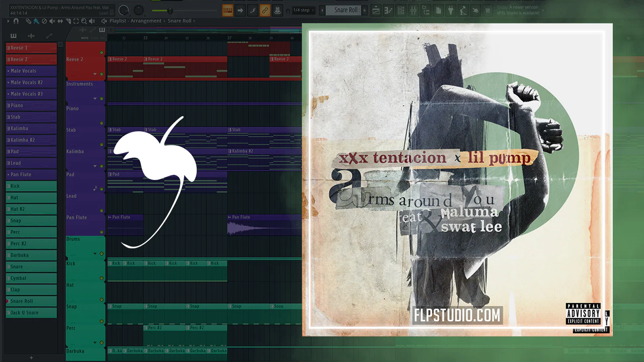The image size is (644, 362).
Task: Select the mute tool in playlist toolbar
Action: [52, 21]
